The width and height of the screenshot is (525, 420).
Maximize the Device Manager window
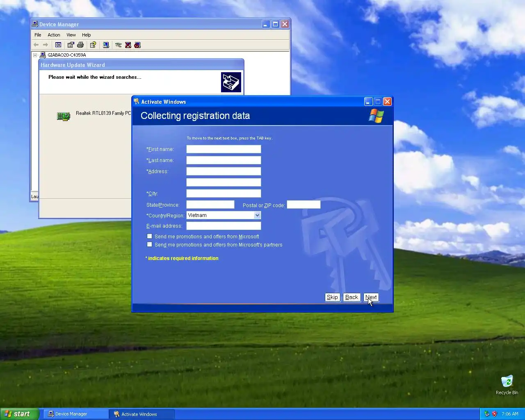[x=276, y=24]
